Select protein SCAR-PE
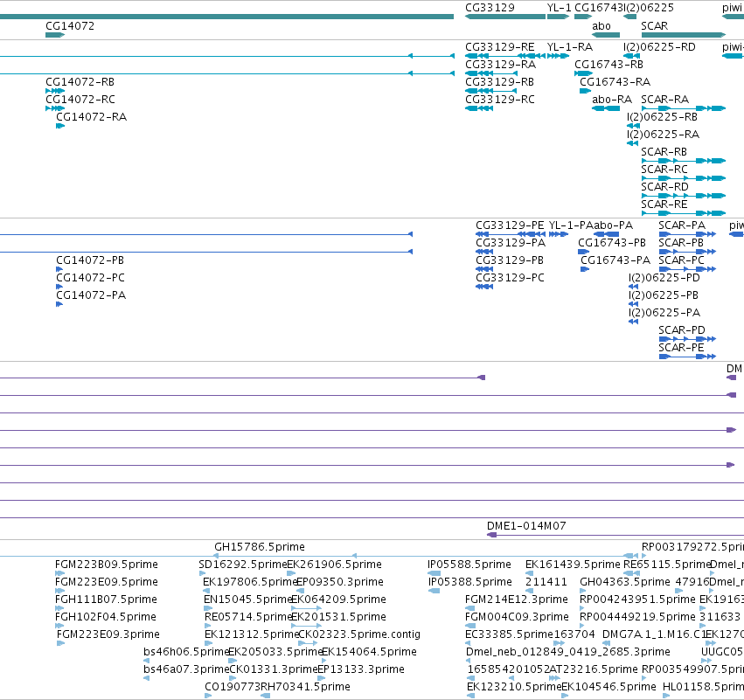Viewport: 744px width, 700px height. pyautogui.click(x=681, y=348)
